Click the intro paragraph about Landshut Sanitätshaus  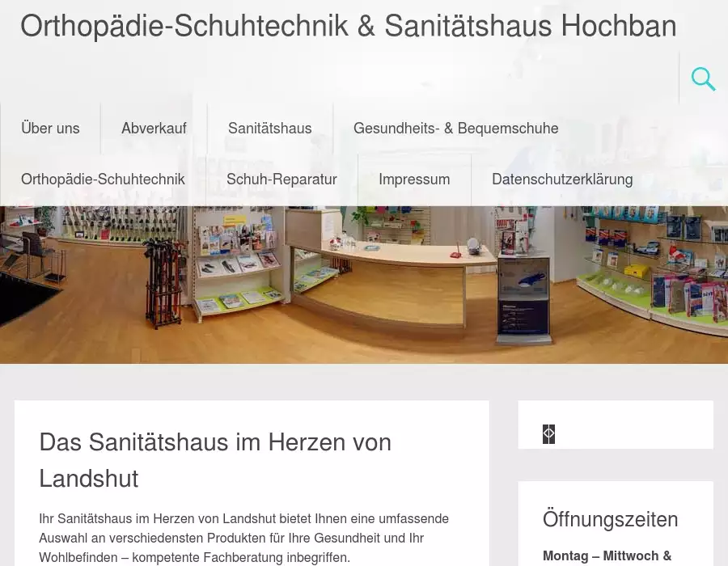click(243, 538)
